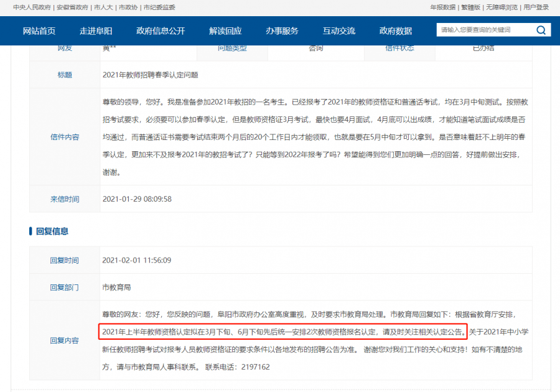
Task: Click the 标题 row label
Action: (x=65, y=75)
